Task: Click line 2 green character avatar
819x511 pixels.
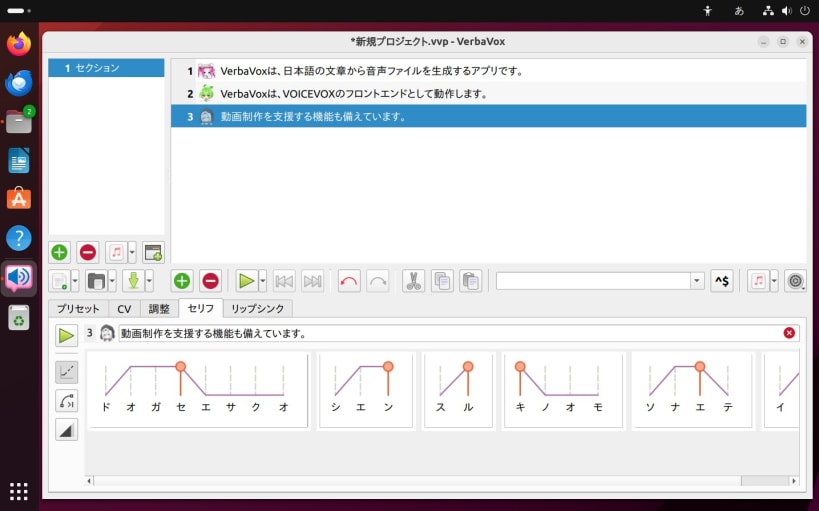Action: pos(206,94)
